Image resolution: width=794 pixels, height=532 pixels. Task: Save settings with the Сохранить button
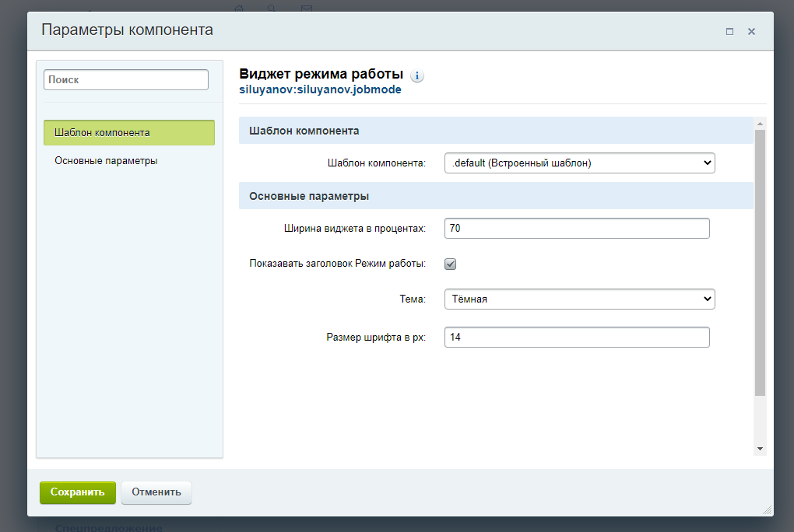click(x=77, y=492)
